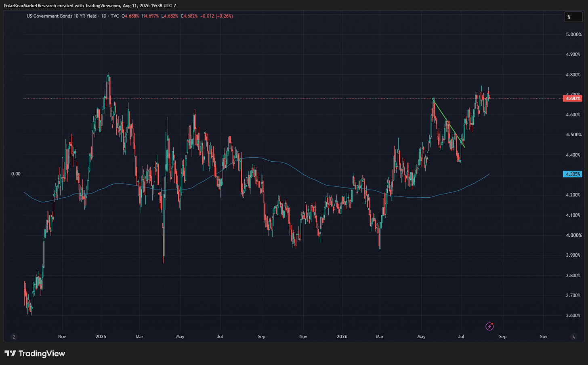Viewport: 588px width, 365px height.
Task: Click the 5.000% price axis label
Action: [573, 35]
